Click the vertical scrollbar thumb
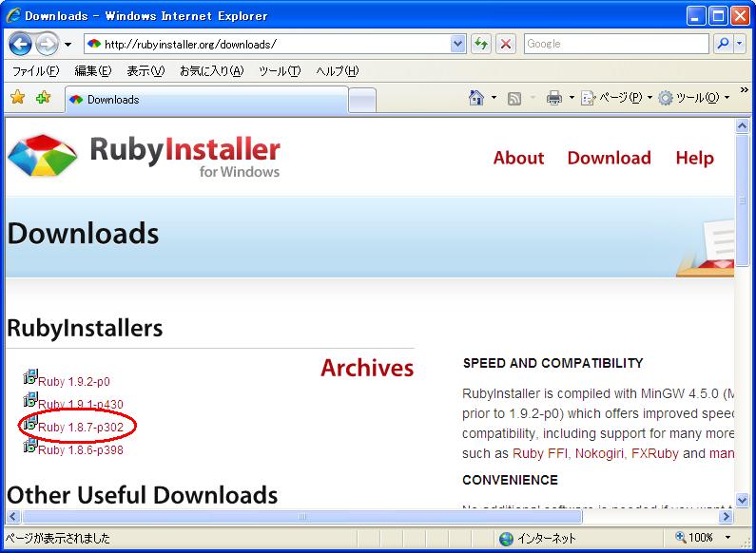This screenshot has width=756, height=553. 742,199
